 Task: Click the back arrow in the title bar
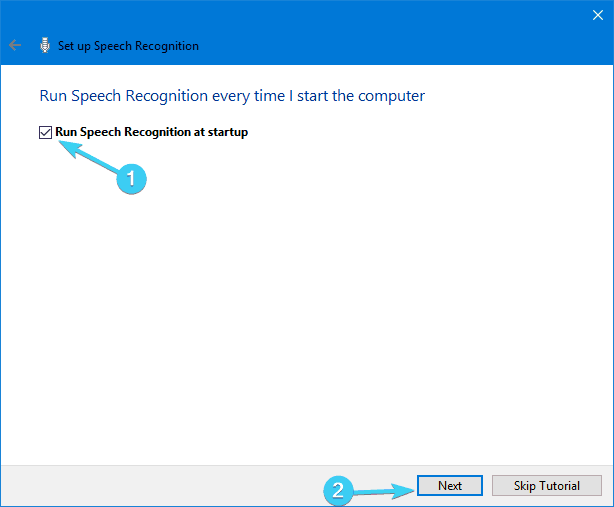[x=15, y=45]
